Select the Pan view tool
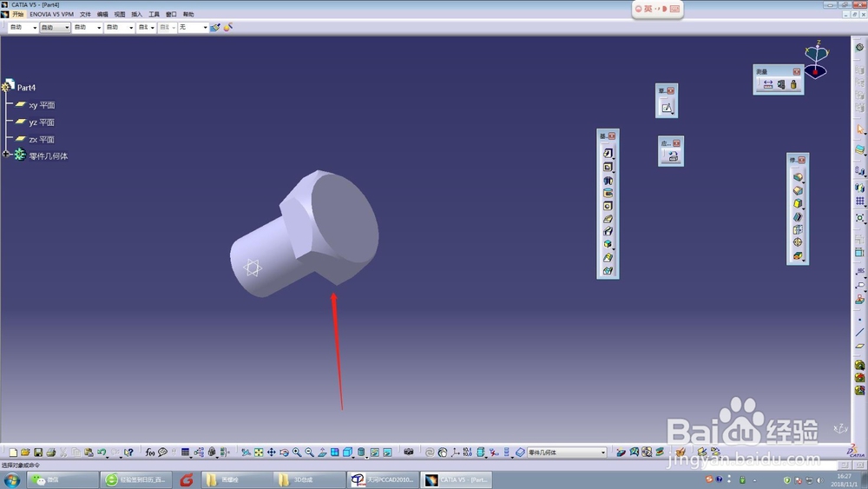The height and width of the screenshot is (489, 868). (271, 453)
